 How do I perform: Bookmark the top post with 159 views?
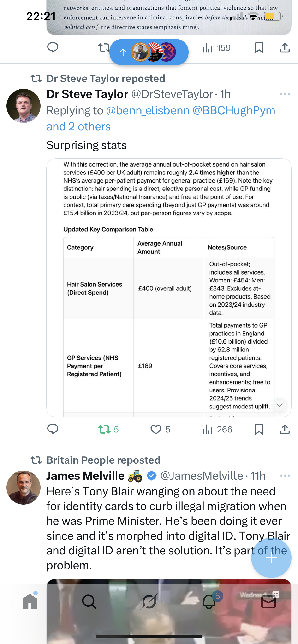click(259, 48)
